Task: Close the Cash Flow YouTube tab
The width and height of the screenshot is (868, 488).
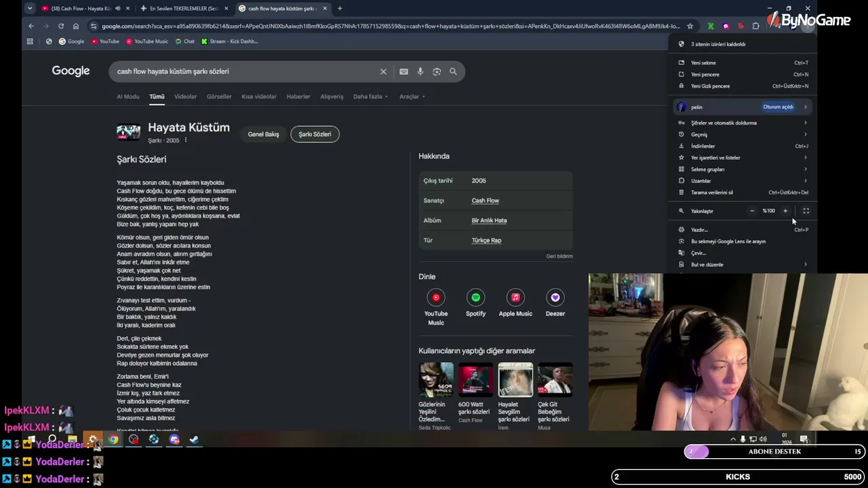Action: coord(127,8)
